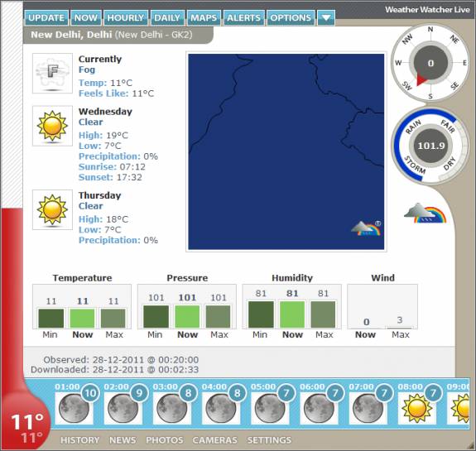Screen dimensions: 476x451
Task: Switch to the HOURLY view
Action: point(125,18)
